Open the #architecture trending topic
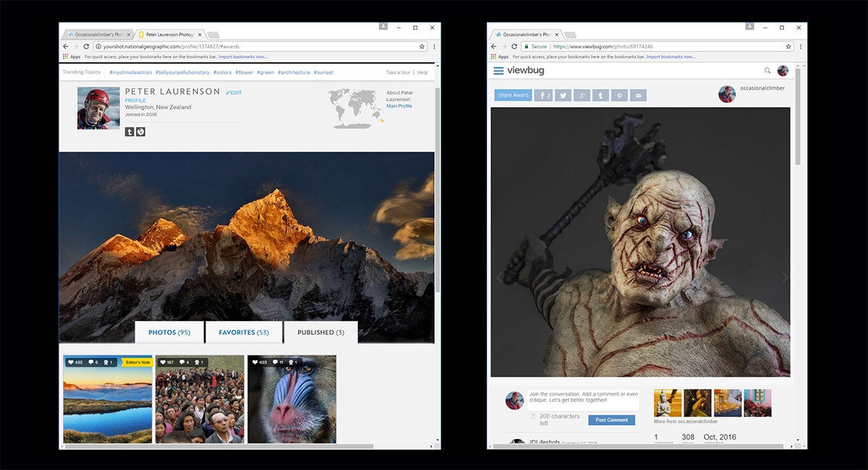 coord(294,72)
